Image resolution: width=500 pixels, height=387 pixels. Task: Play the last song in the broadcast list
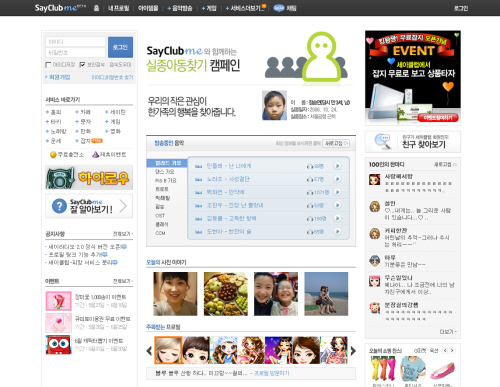(x=337, y=231)
